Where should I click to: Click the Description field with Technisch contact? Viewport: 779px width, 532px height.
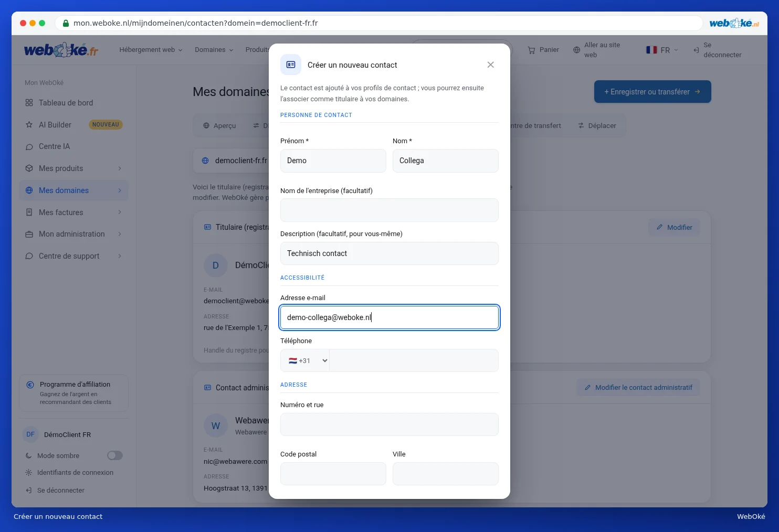[x=389, y=253]
